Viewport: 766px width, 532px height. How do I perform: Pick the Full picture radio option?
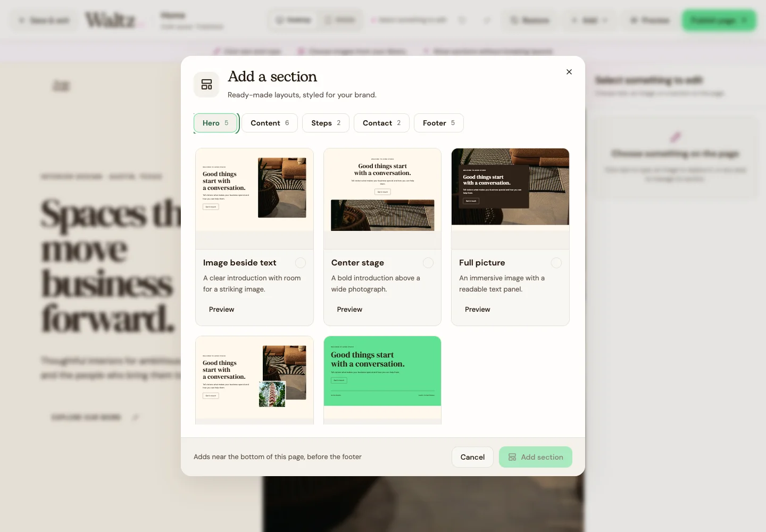coord(556,263)
